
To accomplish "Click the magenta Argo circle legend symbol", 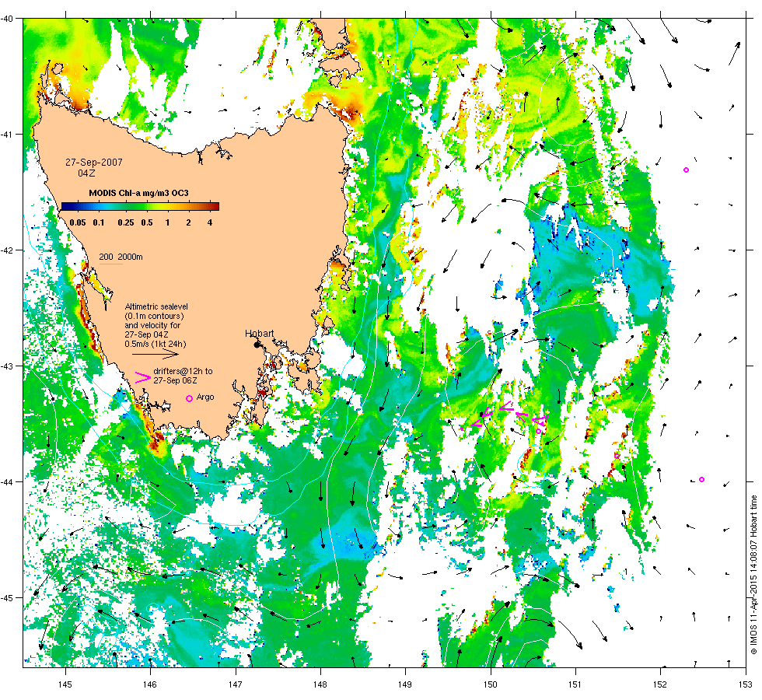I will tap(190, 398).
